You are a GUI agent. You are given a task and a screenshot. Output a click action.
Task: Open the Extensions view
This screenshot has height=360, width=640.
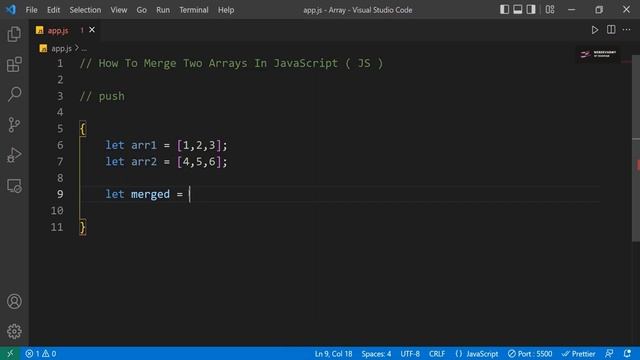point(14,64)
